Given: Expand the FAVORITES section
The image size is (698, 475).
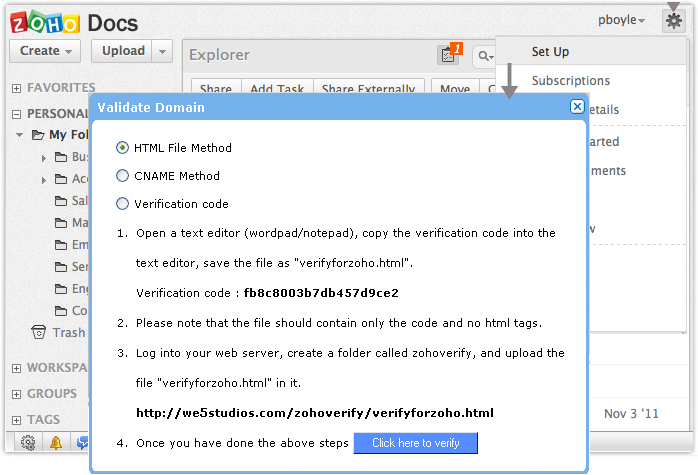Looking at the screenshot, I should coord(16,88).
